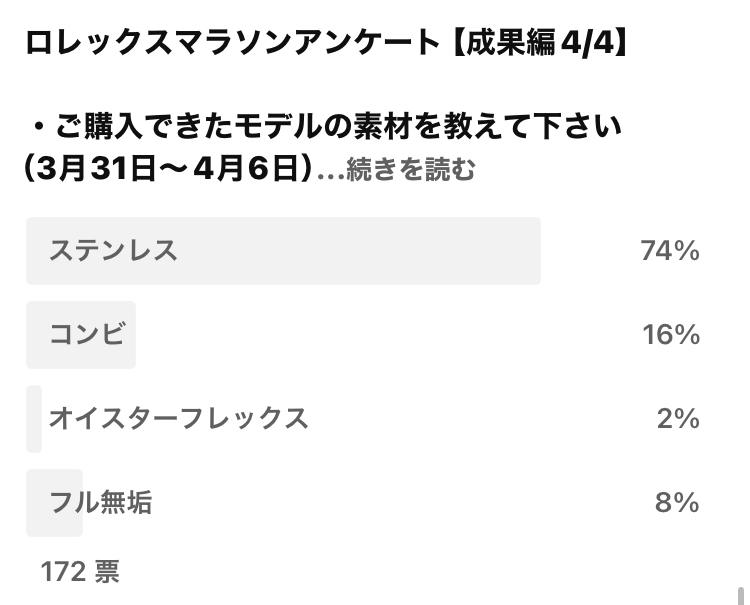Screen dimensions: 750x605
Task: Open the 続きを読む link
Action: (x=410, y=169)
